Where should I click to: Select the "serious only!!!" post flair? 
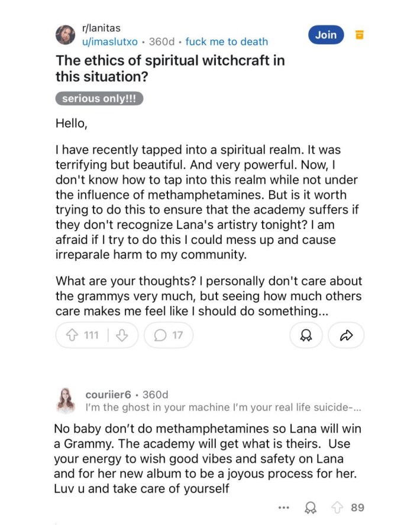point(99,99)
